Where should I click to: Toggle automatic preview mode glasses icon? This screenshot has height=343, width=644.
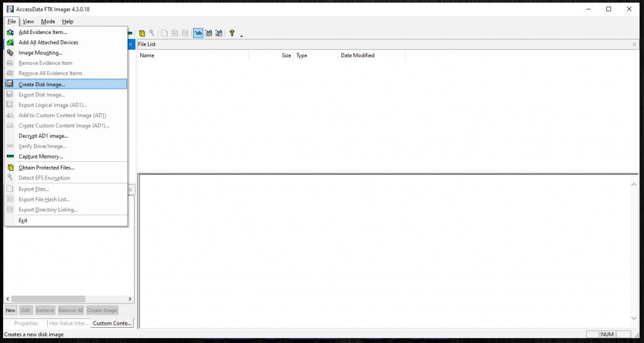tap(198, 33)
